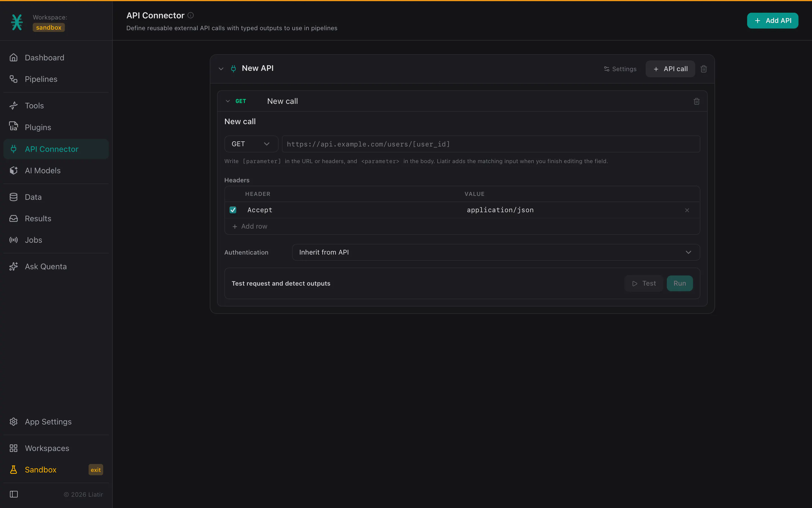
Task: Click the Accept header name cell
Action: 352,210
